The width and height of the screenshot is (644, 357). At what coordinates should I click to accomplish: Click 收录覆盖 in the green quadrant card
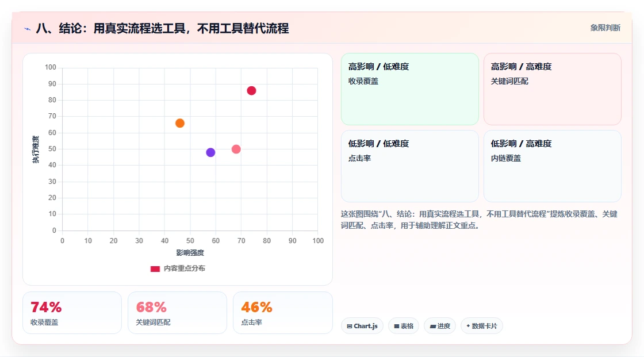point(363,81)
